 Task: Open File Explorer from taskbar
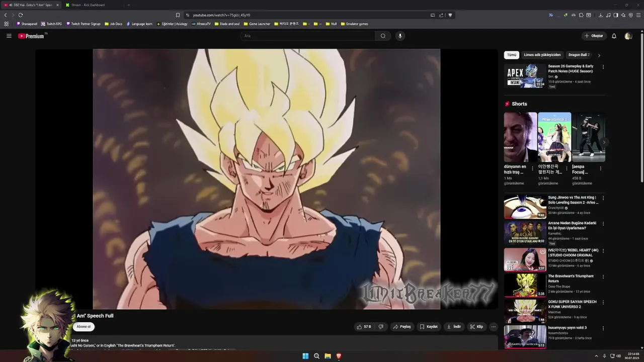328,356
